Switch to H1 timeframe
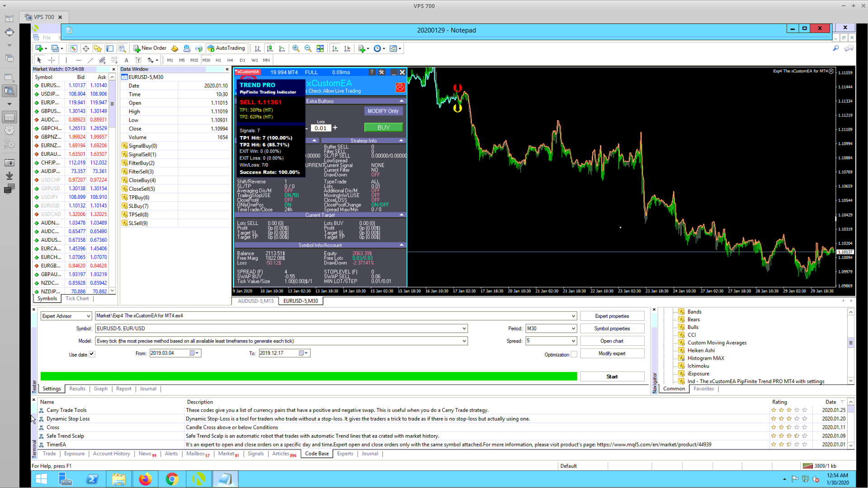The image size is (868, 488). [x=218, y=60]
